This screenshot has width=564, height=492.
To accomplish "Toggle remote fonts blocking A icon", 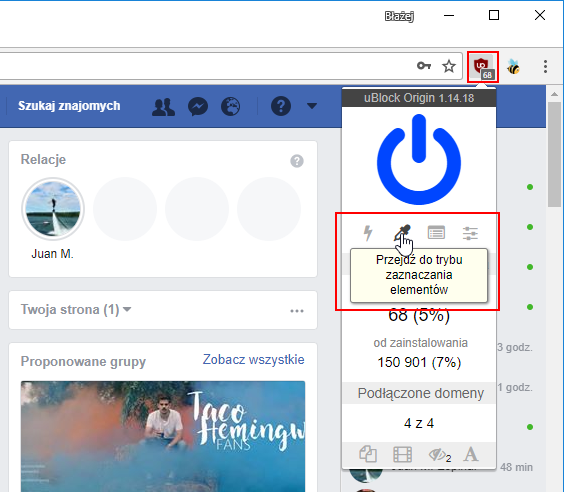I will pyautogui.click(x=470, y=454).
